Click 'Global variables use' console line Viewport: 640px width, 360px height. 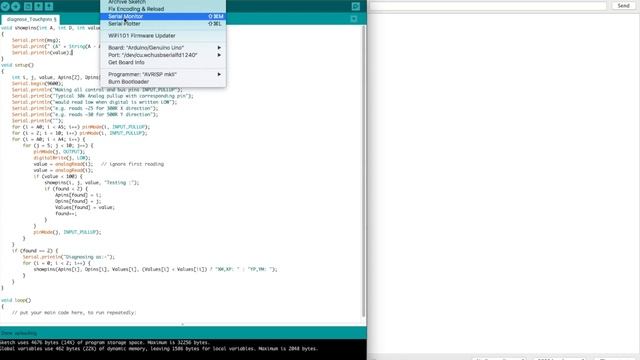click(159, 349)
